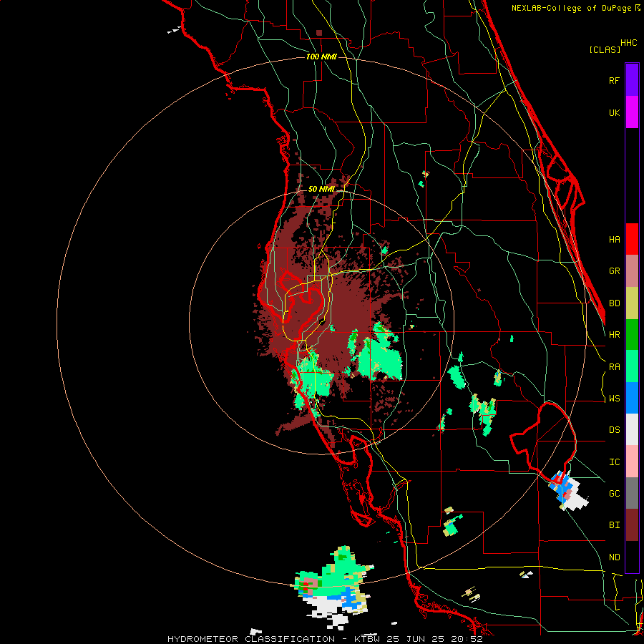Click the WS legend label
Image resolution: width=644 pixels, height=644 pixels.
click(615, 399)
